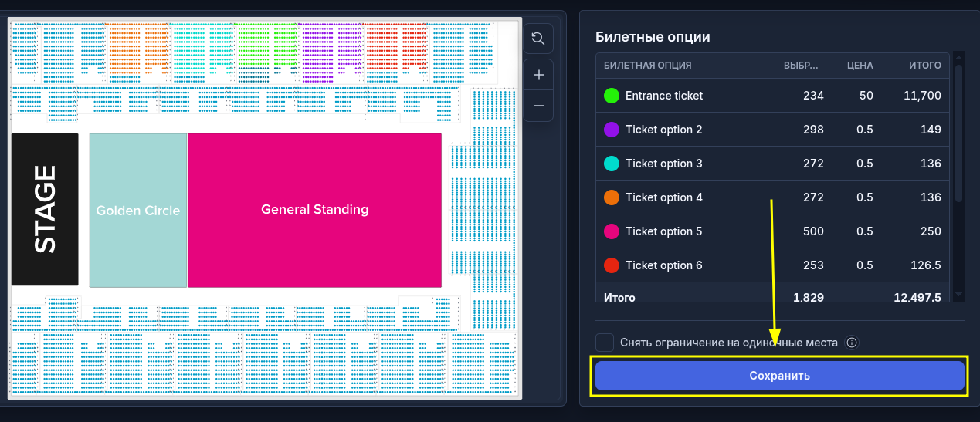Click the ticket options table scrollbar
Screen dimensions: 980x422
[x=958, y=133]
